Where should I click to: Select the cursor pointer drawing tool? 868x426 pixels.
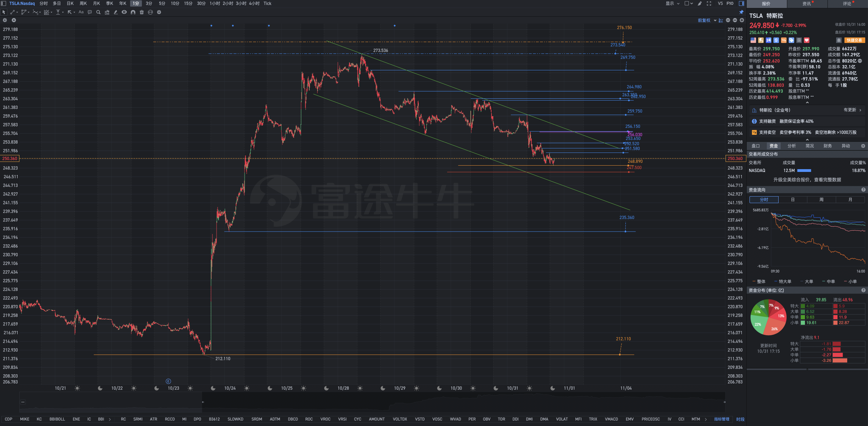point(4,12)
